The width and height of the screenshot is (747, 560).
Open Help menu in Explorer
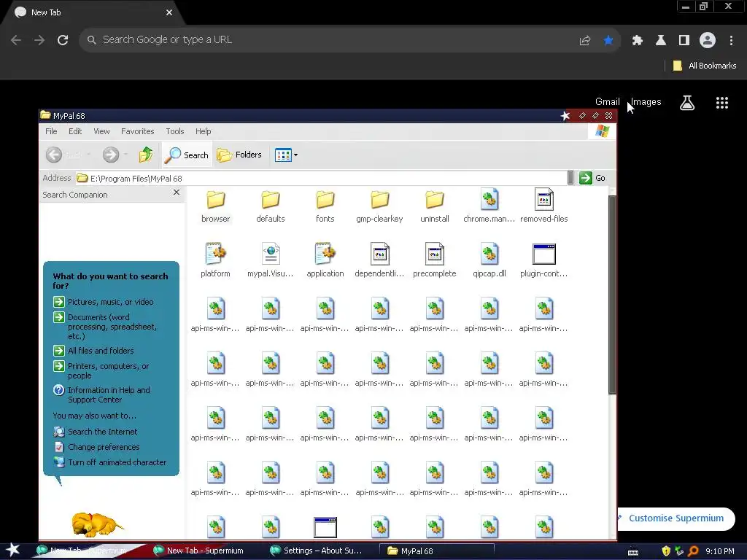[x=203, y=131]
